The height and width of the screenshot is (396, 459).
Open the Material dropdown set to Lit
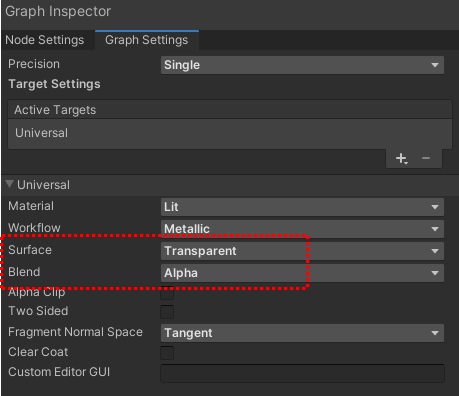tap(302, 207)
